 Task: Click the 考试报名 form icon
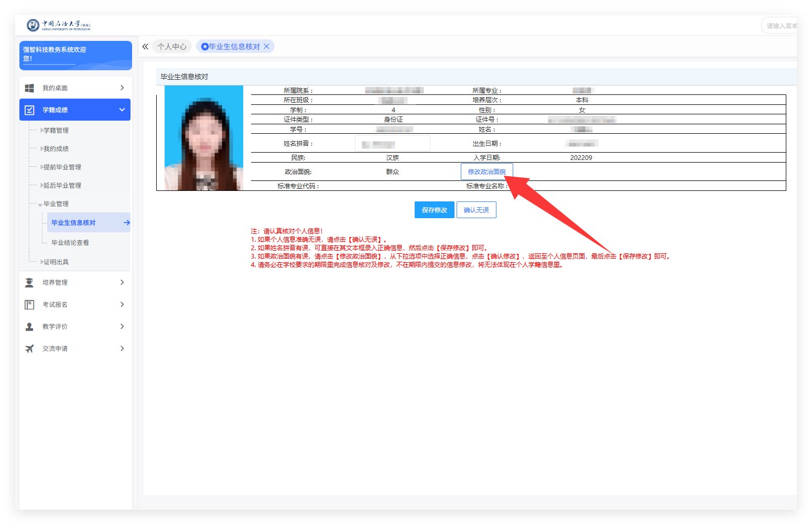tap(29, 305)
